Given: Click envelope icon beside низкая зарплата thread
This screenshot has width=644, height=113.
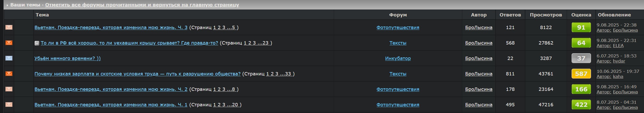Looking at the screenshot, I should pos(9,74).
